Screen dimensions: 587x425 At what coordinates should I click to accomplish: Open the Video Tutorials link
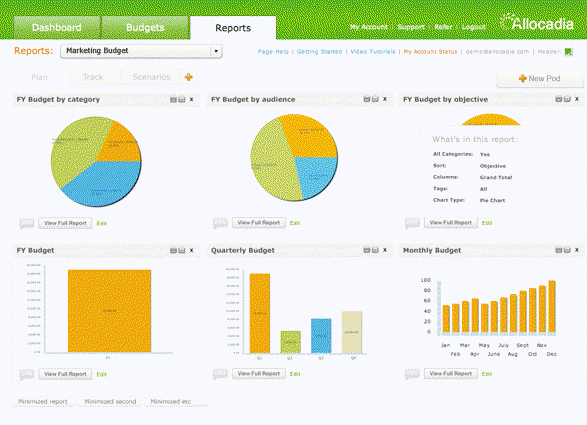click(373, 52)
